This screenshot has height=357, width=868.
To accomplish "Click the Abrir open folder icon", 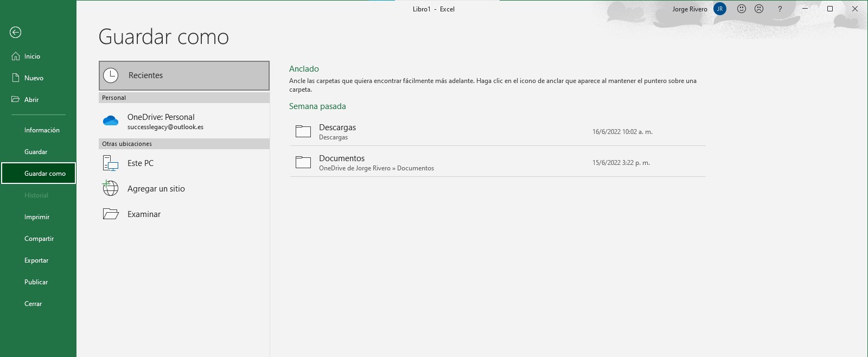I will tap(16, 100).
